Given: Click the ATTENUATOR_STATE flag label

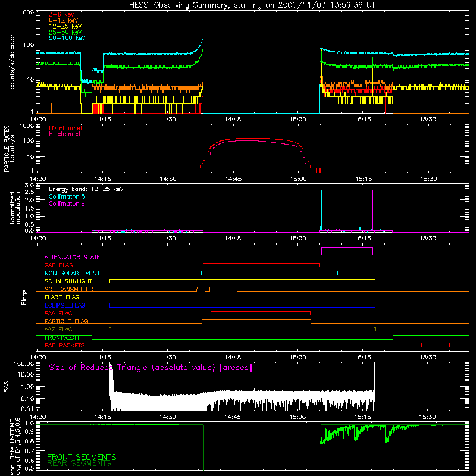Looking at the screenshot, I should tap(72, 258).
